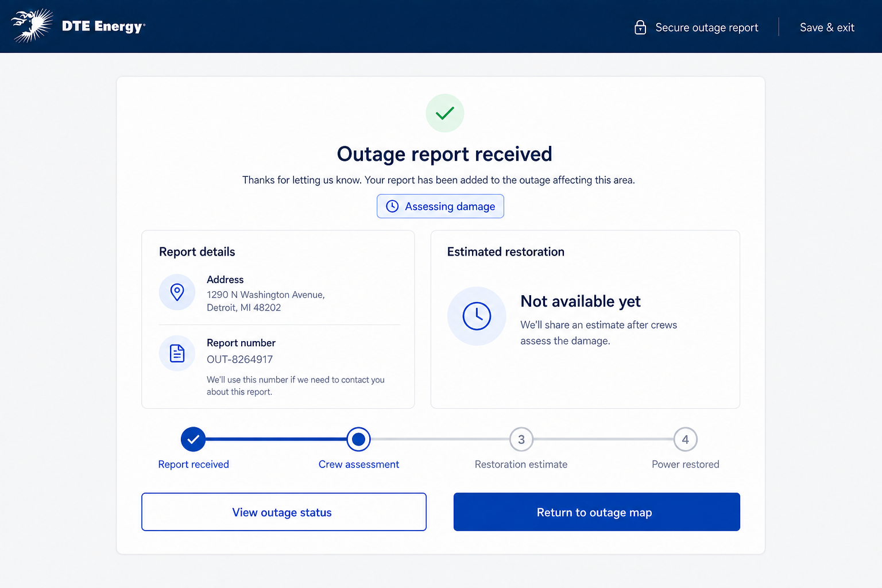Screen dimensions: 882x588
Task: Click the green checkmark success icon
Action: pyautogui.click(x=445, y=113)
